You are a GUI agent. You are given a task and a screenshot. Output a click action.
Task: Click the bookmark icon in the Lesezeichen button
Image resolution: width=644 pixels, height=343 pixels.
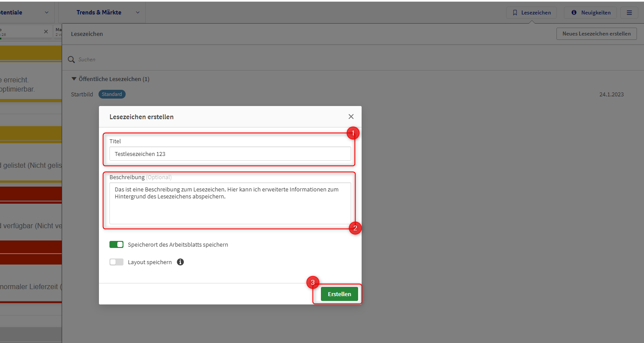tap(515, 13)
